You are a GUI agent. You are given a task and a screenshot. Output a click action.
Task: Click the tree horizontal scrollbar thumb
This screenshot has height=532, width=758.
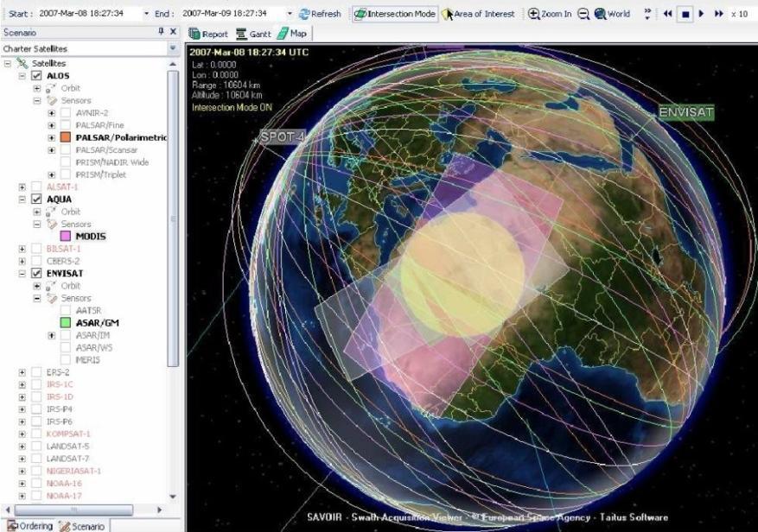[73, 510]
